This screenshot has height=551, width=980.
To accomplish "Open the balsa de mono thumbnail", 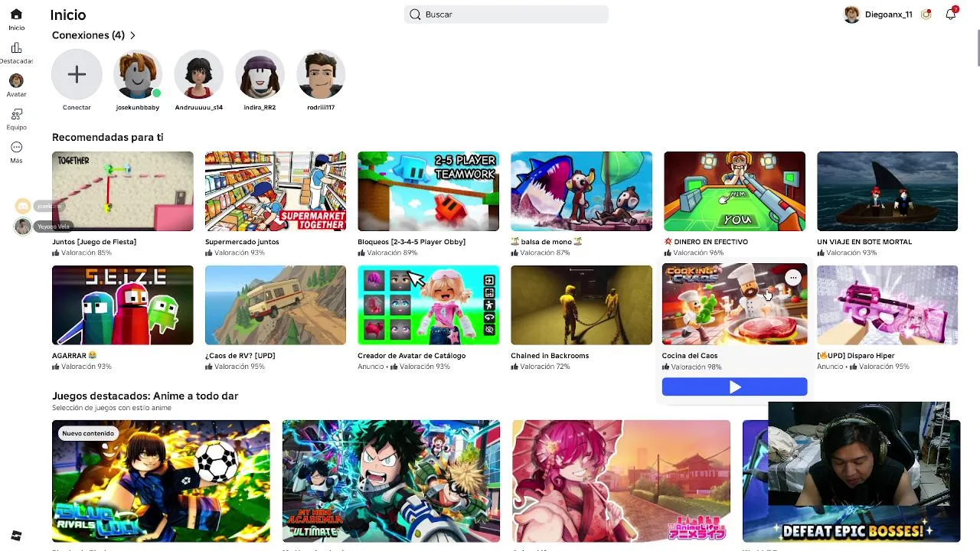I will pos(581,191).
